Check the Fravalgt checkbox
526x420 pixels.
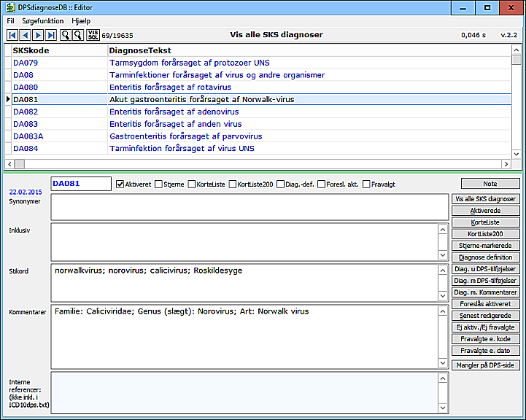pyautogui.click(x=366, y=184)
